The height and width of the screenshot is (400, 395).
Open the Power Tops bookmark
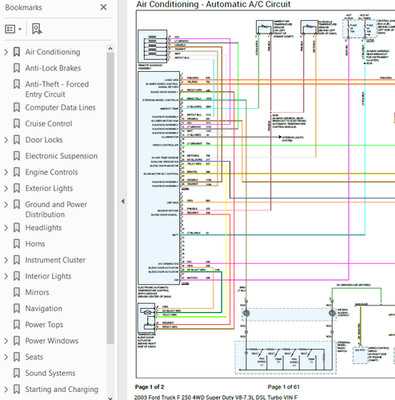point(44,325)
